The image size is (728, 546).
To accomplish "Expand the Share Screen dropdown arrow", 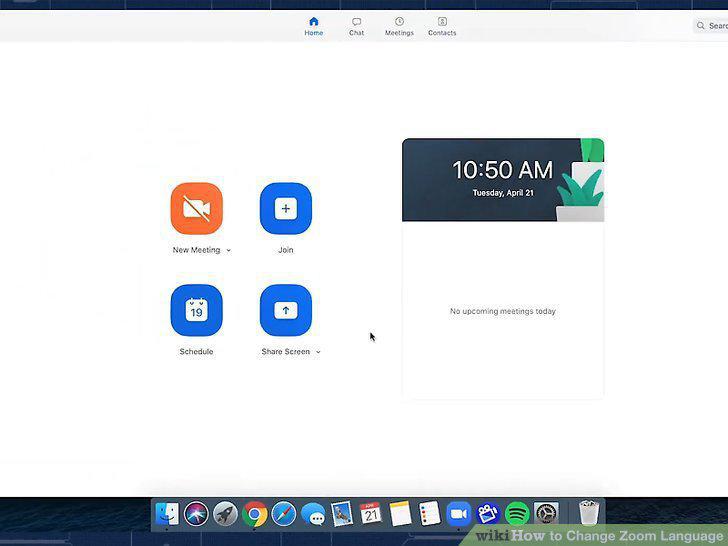I will (x=318, y=352).
